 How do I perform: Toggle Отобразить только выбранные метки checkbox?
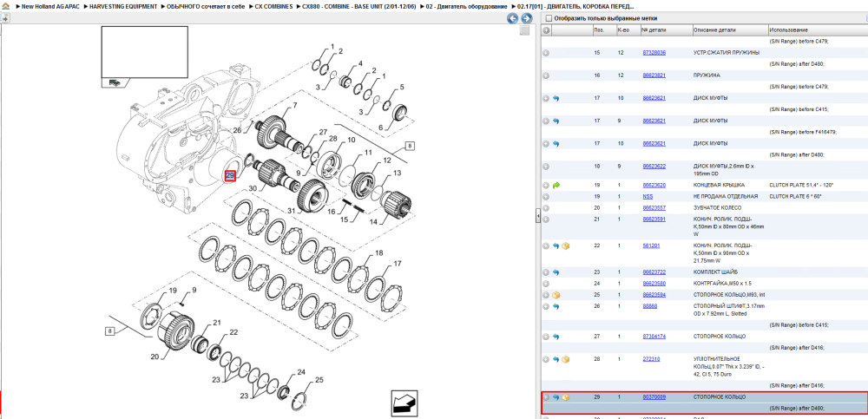coord(549,18)
